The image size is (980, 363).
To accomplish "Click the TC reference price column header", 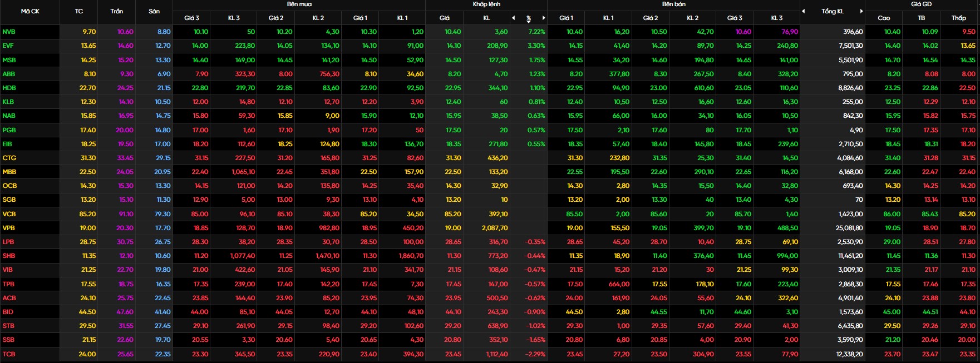I will click(x=79, y=11).
